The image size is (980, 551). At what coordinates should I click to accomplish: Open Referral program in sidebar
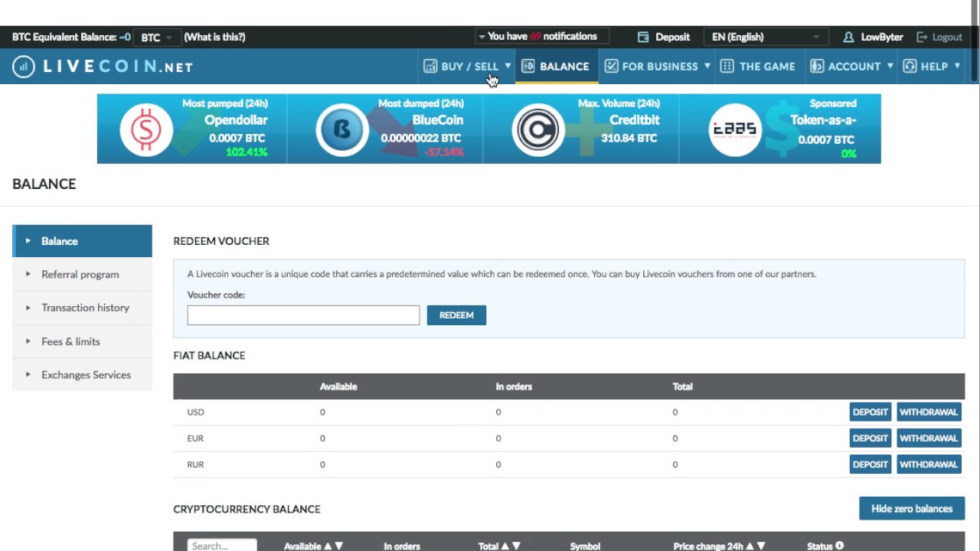[x=82, y=274]
